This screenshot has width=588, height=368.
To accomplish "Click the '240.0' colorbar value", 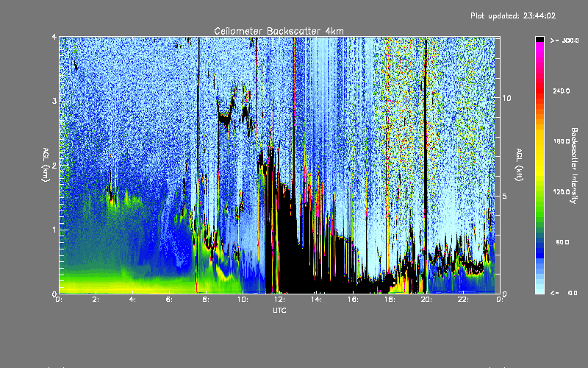I will 562,91.
